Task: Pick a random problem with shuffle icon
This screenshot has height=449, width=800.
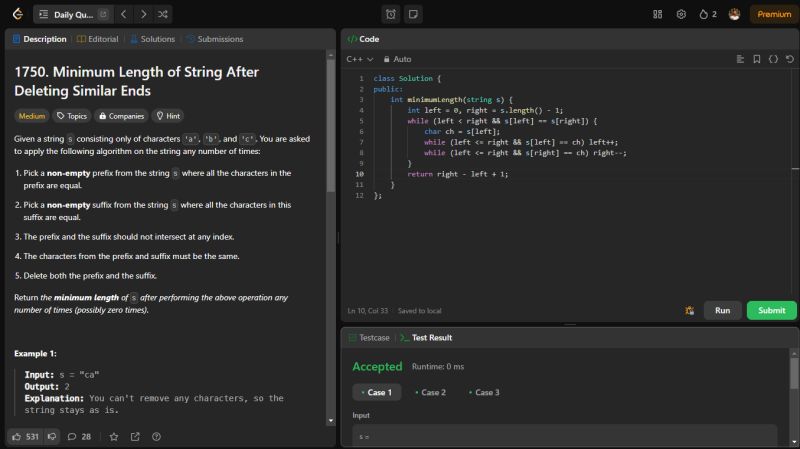Action: pos(163,14)
